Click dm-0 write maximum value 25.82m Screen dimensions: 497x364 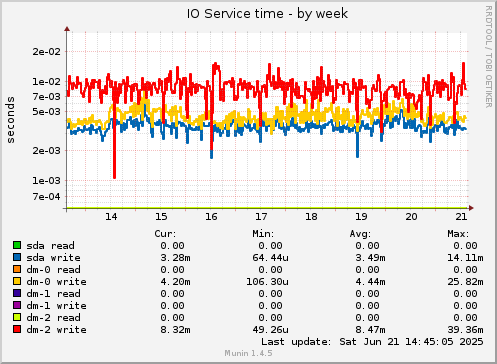point(465,282)
